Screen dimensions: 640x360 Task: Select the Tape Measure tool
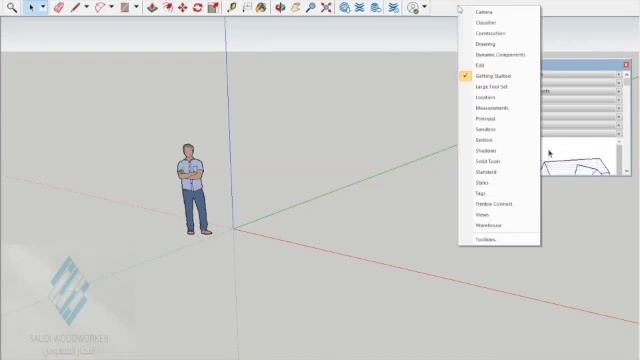[231, 7]
